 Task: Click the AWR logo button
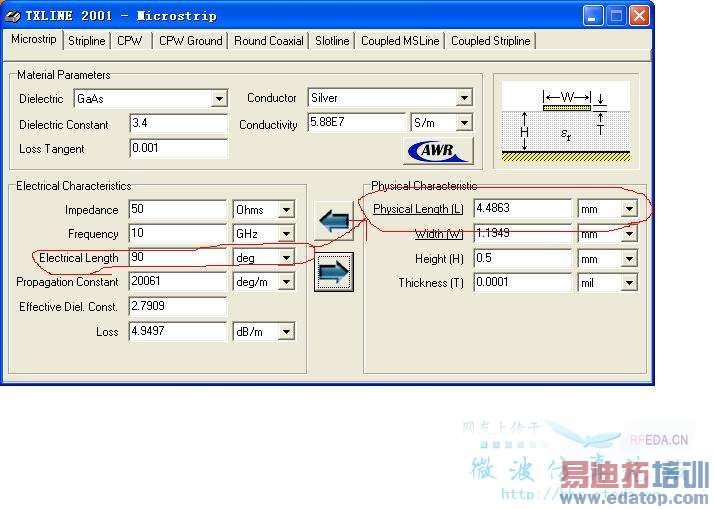click(x=438, y=150)
